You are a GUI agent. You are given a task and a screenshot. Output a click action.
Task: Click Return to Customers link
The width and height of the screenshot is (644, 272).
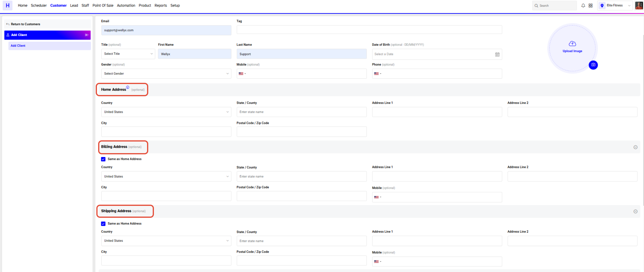point(26,24)
